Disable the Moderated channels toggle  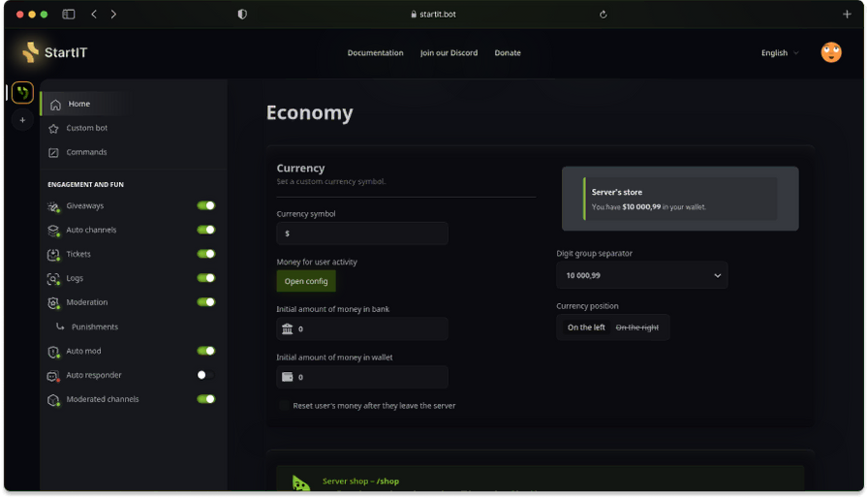pos(206,399)
